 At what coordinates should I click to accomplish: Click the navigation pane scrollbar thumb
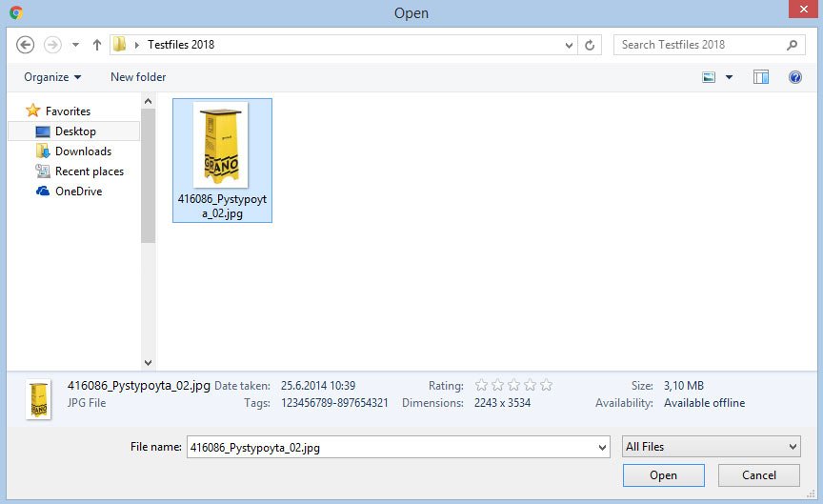tap(148, 176)
